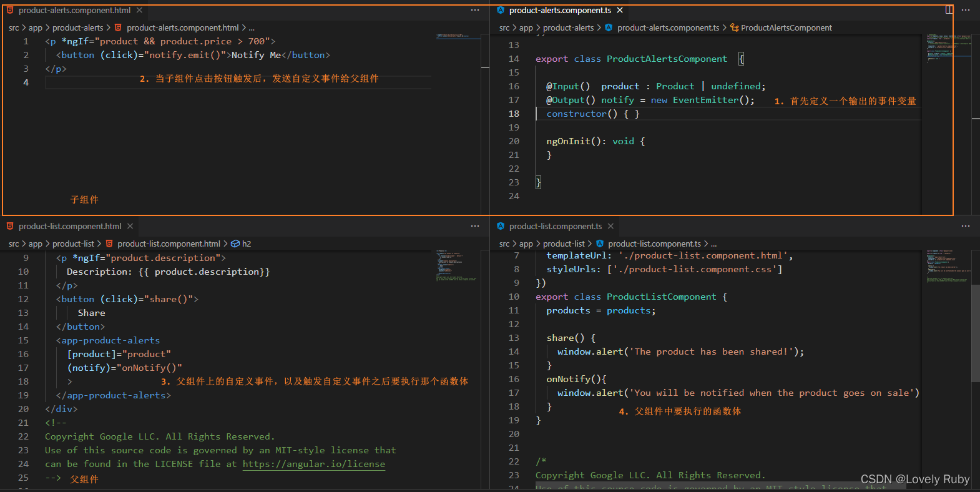Click 'onNotify(){' method declaration
The height and width of the screenshot is (492, 980).
pyautogui.click(x=577, y=379)
